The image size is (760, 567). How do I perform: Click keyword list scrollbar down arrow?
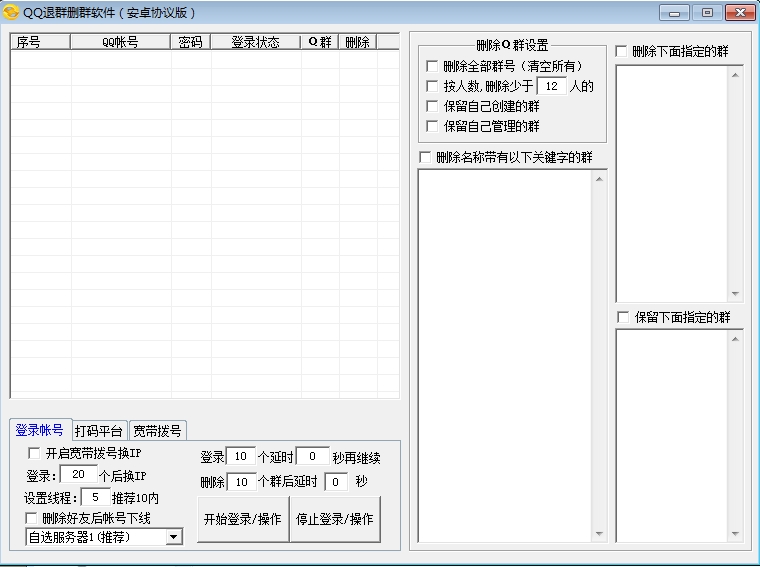599,534
